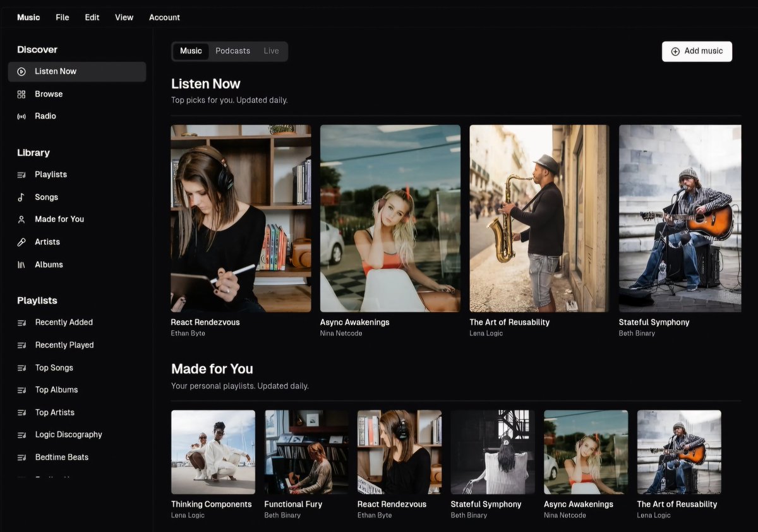Screen dimensions: 758x532
Task: Click the Top Albums playlist icon
Action: pos(21,390)
